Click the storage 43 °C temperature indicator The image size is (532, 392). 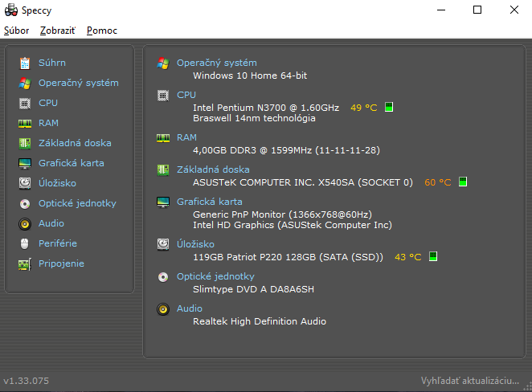coord(433,257)
